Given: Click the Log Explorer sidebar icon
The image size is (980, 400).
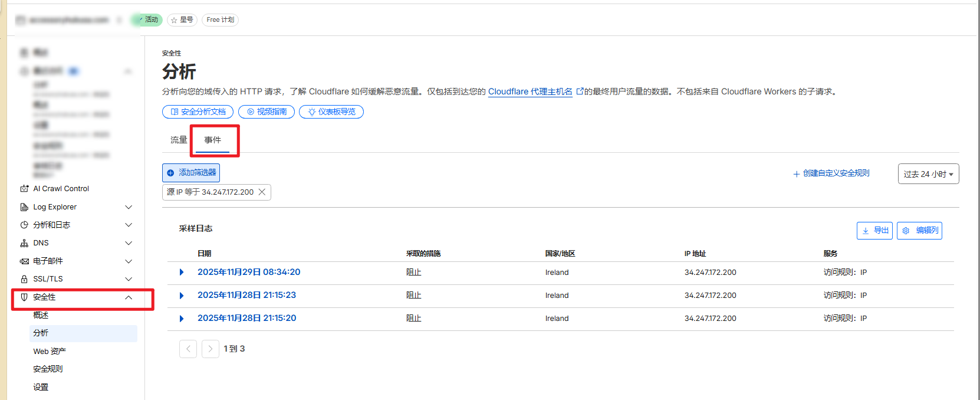Looking at the screenshot, I should click(24, 207).
